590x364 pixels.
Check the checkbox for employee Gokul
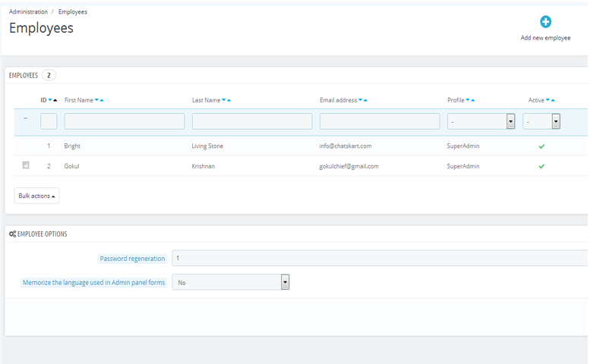tap(26, 165)
